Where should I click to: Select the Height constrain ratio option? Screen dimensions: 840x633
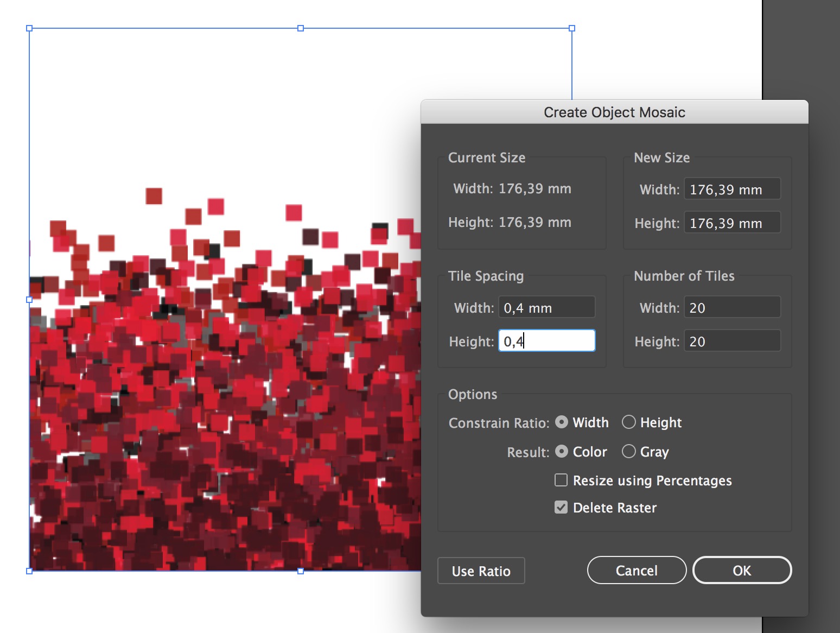pos(629,422)
